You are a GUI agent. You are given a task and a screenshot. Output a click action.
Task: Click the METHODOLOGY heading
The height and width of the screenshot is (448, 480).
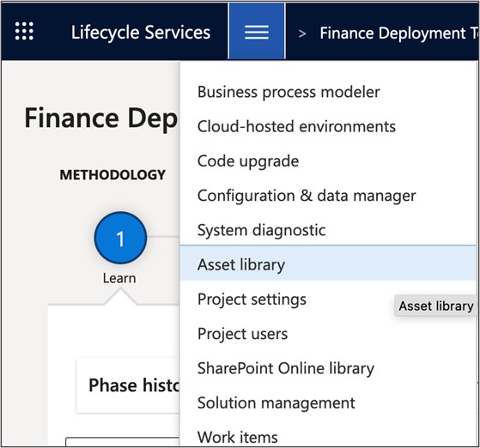[112, 175]
